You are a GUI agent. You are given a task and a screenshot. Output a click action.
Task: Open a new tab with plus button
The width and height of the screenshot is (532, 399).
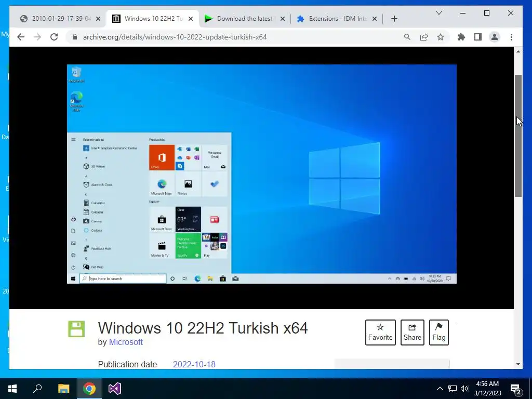(394, 19)
